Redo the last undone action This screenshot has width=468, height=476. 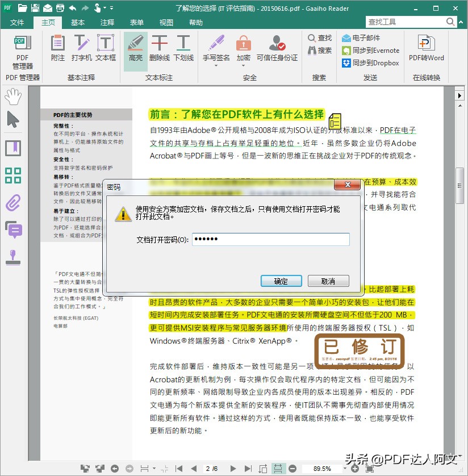point(85,8)
